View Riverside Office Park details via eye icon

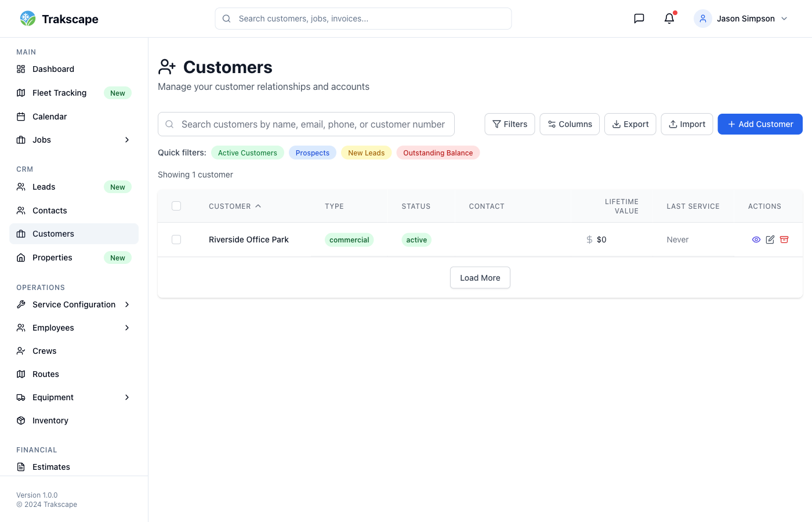click(x=756, y=240)
